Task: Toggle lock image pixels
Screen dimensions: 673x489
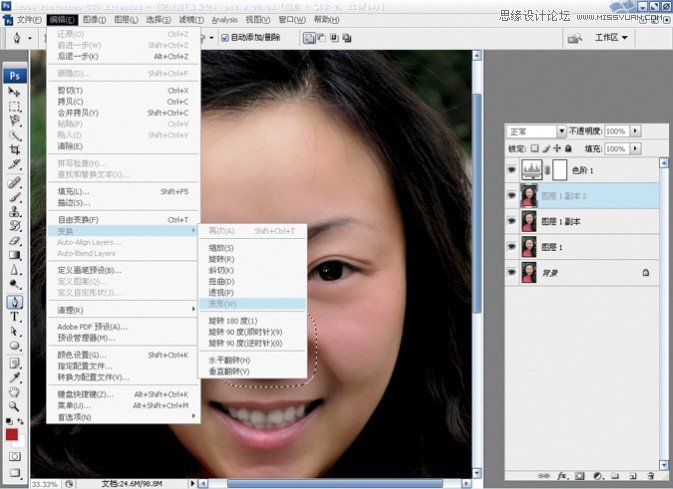Action: (x=546, y=149)
